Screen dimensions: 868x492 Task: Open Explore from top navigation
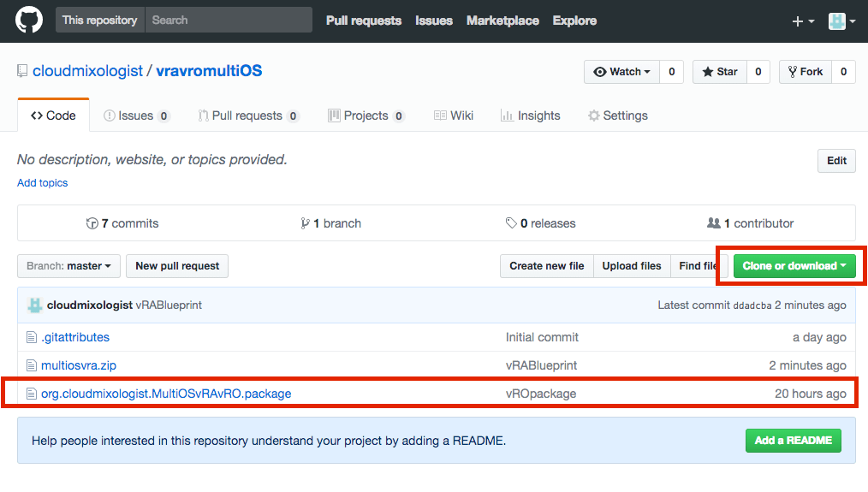tap(574, 21)
